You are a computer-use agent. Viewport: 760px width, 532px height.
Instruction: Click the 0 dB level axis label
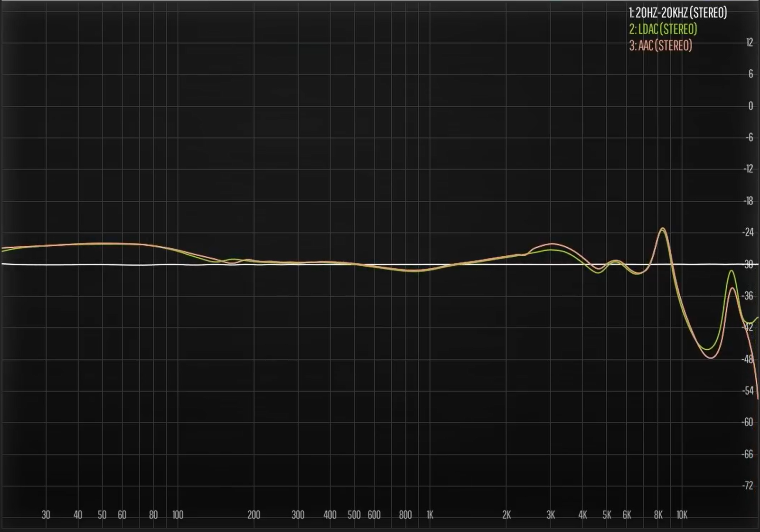click(x=750, y=106)
